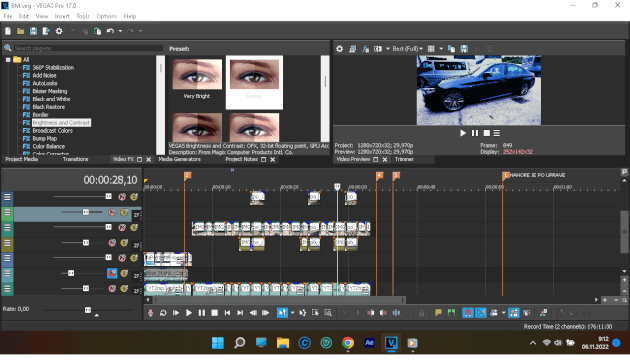Open the Options menu
Image resolution: width=630 pixels, height=360 pixels.
(x=106, y=16)
